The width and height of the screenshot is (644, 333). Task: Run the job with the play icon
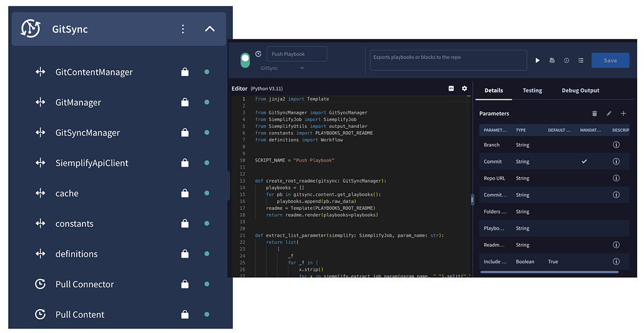pos(537,60)
